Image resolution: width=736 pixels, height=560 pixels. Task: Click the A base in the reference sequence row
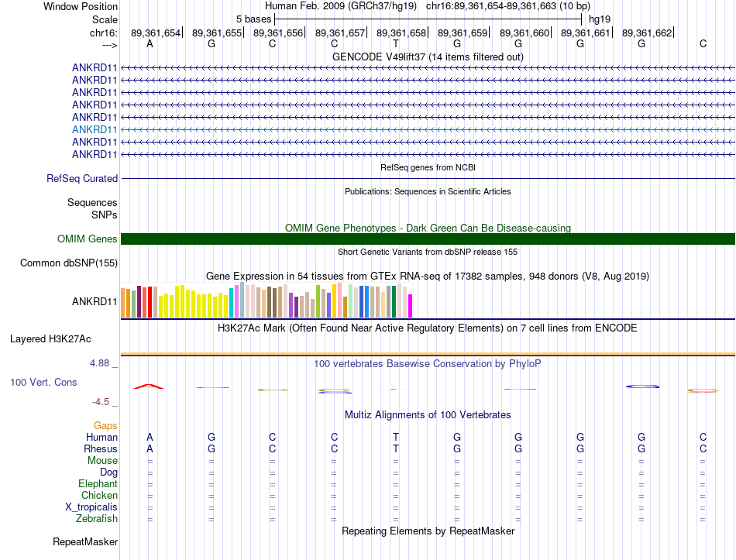[150, 43]
